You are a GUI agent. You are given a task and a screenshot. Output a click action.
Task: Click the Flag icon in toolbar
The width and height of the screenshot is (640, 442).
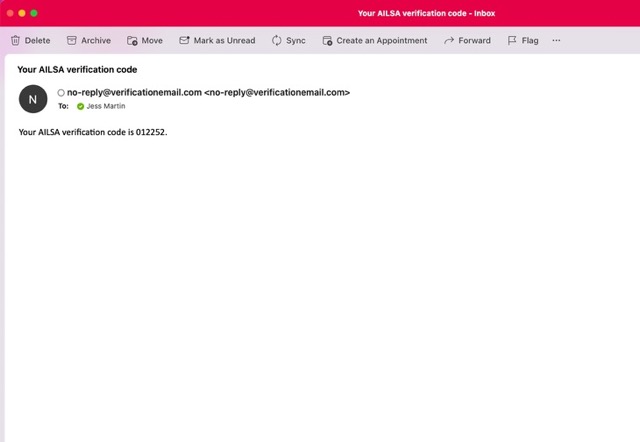512,40
